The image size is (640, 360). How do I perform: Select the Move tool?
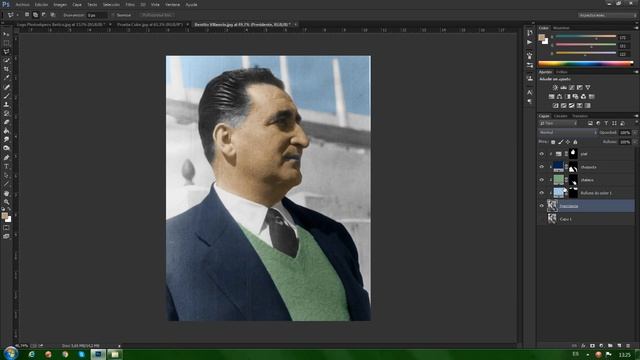click(6, 34)
